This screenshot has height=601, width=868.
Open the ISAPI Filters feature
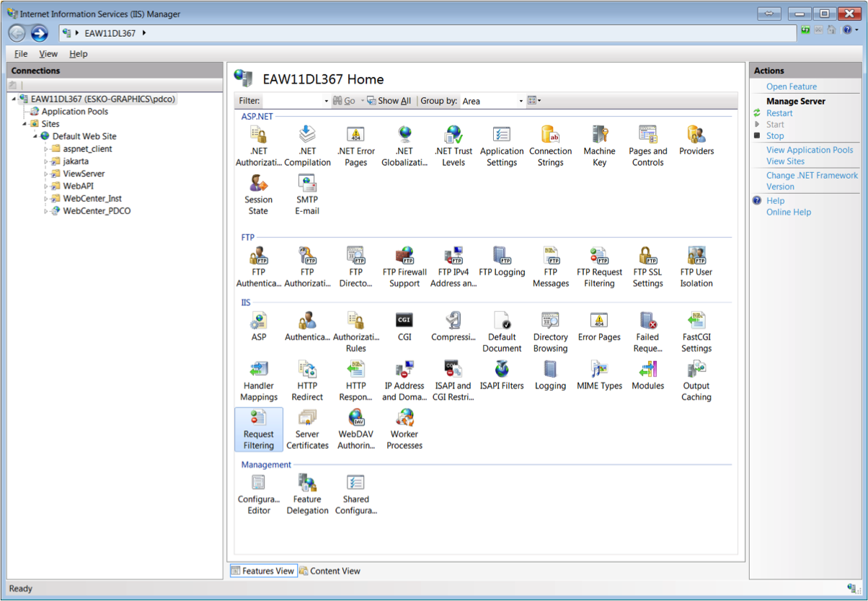502,376
